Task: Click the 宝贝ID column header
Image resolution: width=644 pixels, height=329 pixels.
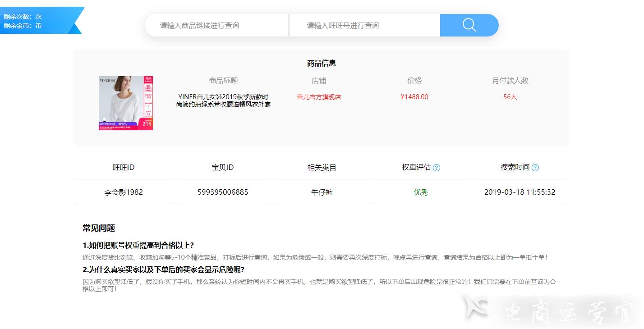Action: pyautogui.click(x=223, y=167)
